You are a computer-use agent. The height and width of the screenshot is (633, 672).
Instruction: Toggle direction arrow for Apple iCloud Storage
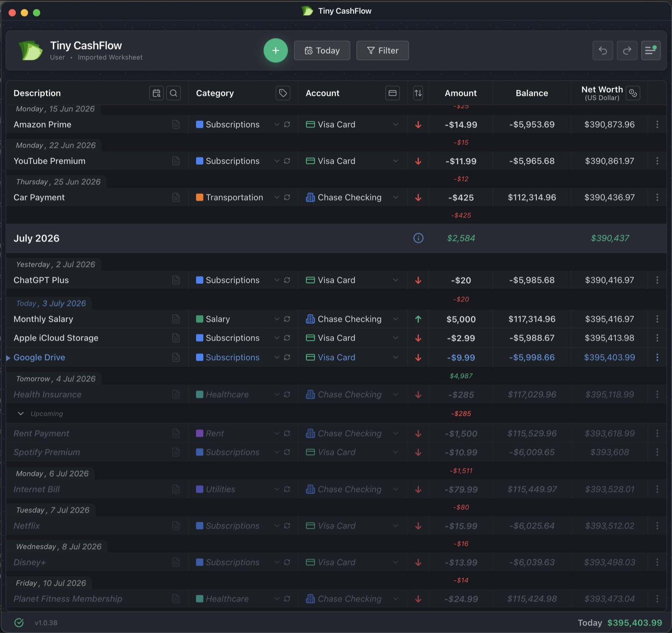[x=418, y=338]
